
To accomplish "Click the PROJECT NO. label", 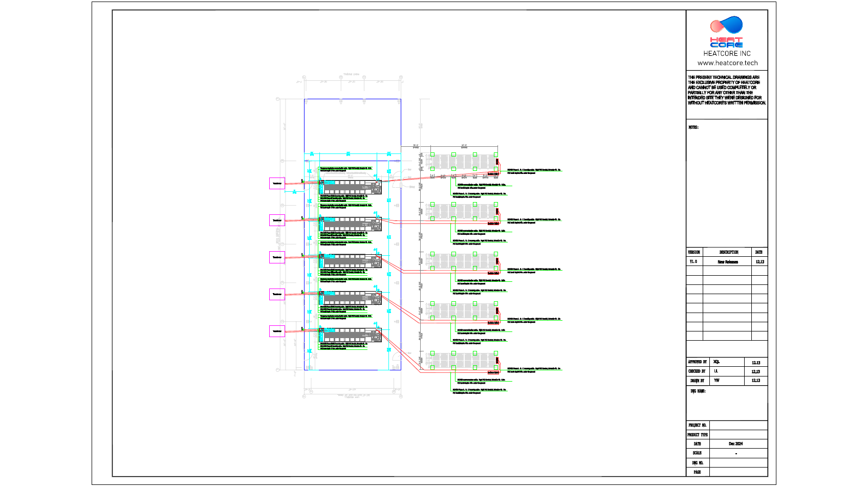I will (698, 425).
